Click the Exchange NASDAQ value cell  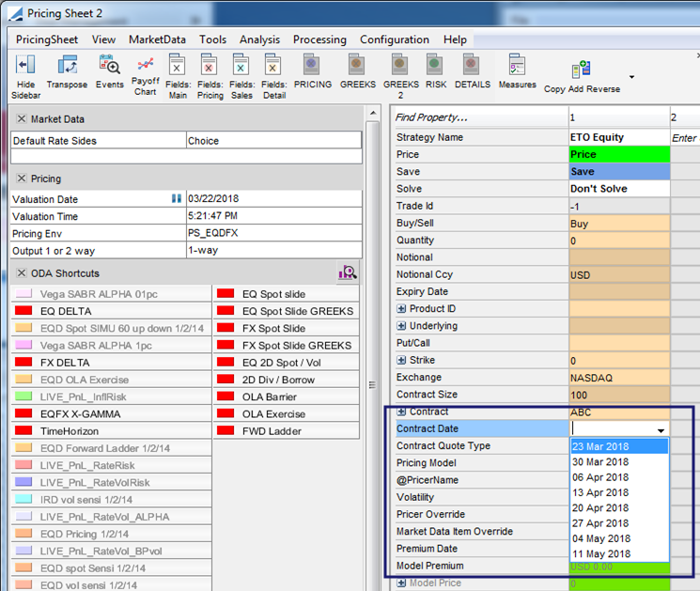[619, 378]
